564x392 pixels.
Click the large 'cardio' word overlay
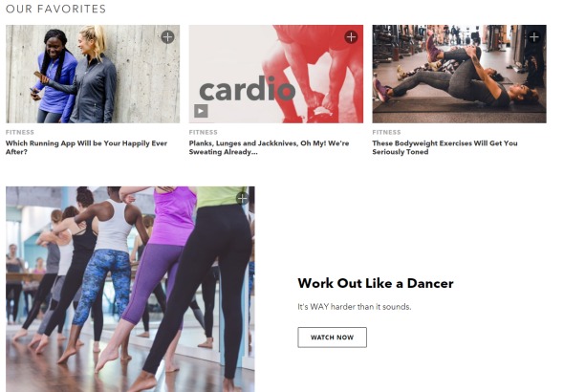click(x=248, y=88)
